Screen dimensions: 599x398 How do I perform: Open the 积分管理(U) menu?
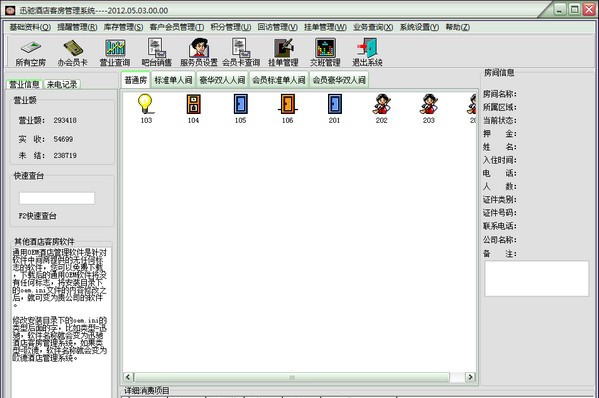tap(231, 27)
